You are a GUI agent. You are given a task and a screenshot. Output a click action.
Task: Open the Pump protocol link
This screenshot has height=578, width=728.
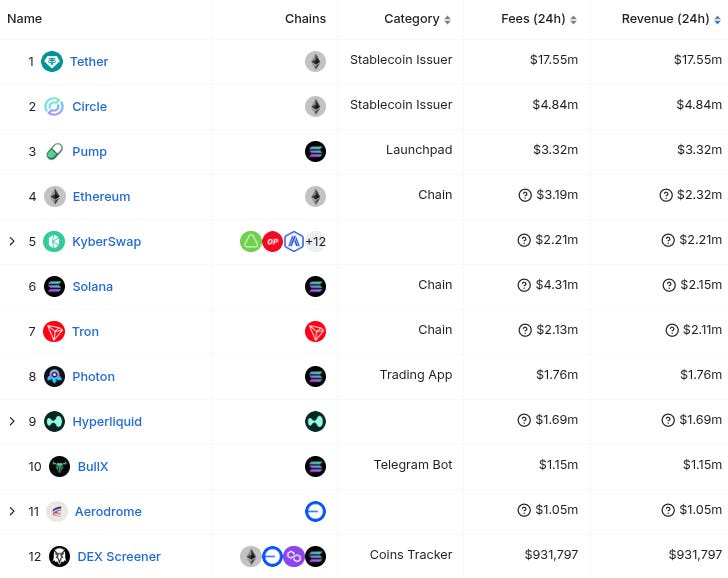(89, 152)
